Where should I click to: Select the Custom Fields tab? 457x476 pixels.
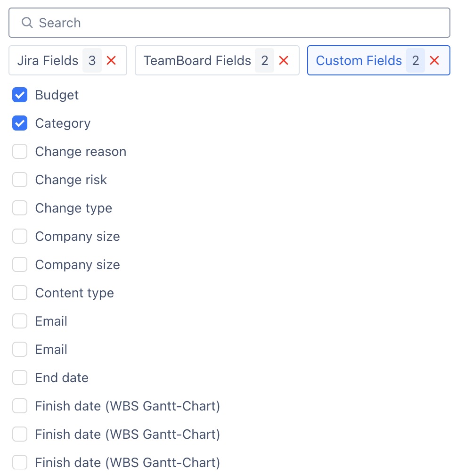pyautogui.click(x=378, y=60)
